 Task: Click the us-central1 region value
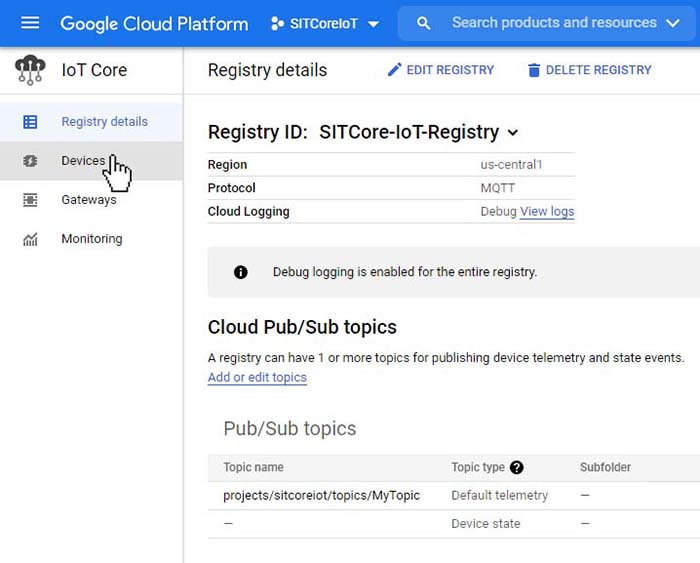pyautogui.click(x=511, y=164)
